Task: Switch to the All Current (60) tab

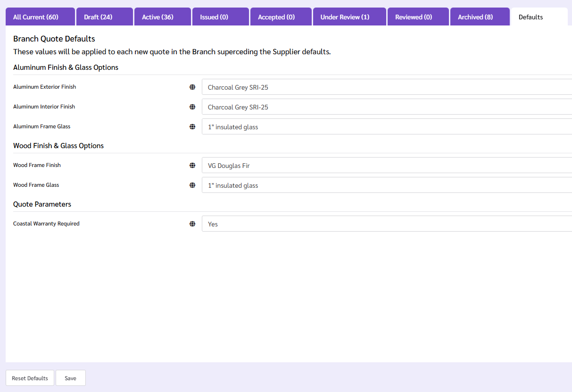Action: pyautogui.click(x=40, y=17)
